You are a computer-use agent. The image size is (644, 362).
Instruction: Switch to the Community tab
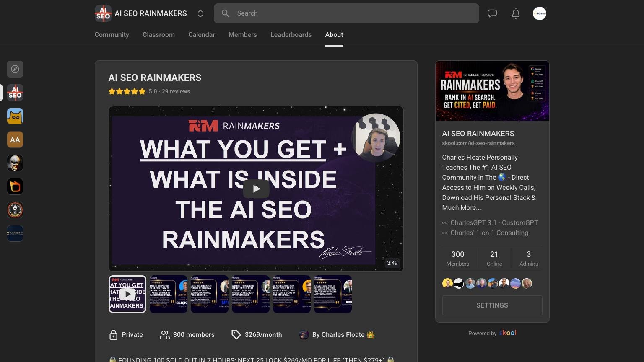click(112, 34)
